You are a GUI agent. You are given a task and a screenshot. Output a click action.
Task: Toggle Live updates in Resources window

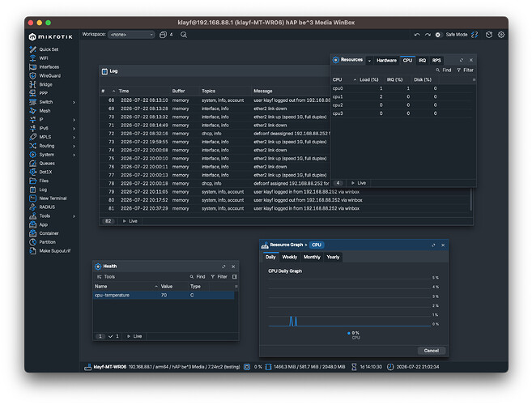[359, 183]
